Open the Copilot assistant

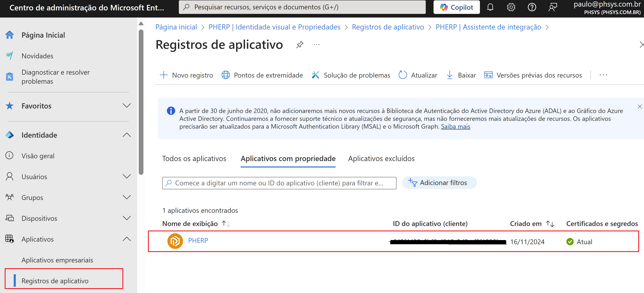[x=456, y=7]
